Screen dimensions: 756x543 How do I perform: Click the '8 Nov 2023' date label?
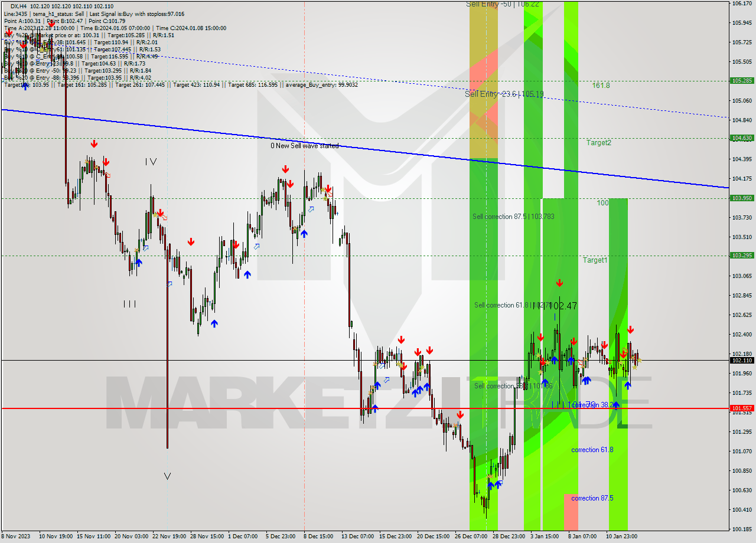(x=15, y=537)
